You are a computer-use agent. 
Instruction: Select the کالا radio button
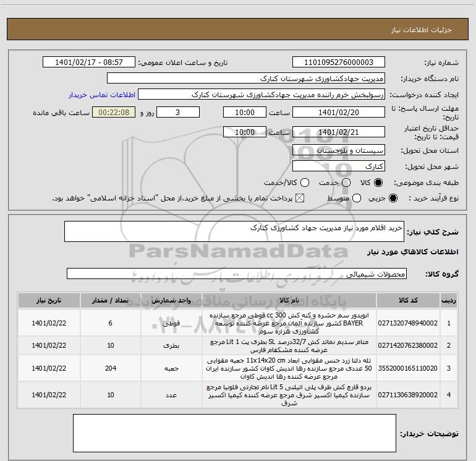[378, 183]
